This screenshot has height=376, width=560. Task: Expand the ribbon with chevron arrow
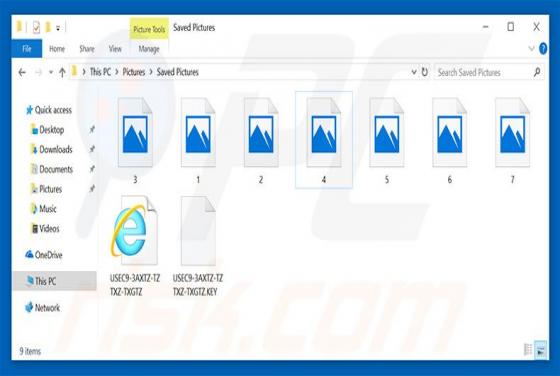(x=531, y=49)
